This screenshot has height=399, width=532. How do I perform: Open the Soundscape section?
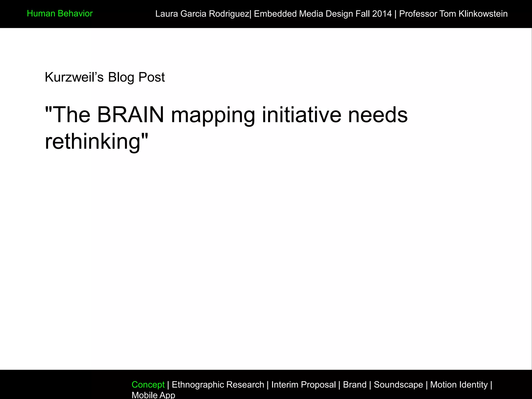point(398,384)
